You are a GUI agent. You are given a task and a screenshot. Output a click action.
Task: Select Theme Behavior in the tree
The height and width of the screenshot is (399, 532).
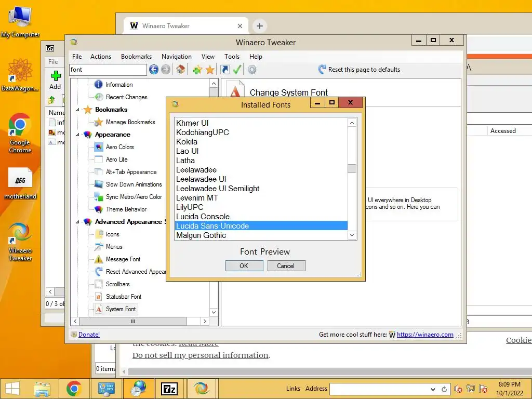click(126, 209)
